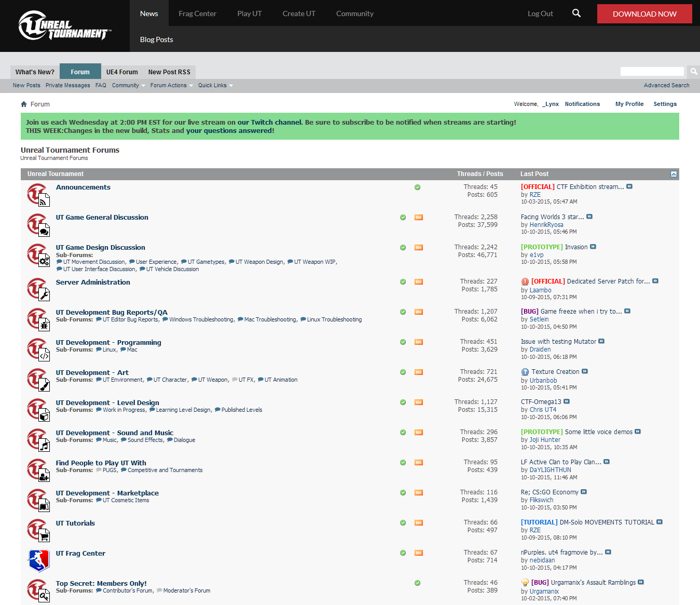
Task: Open the Play UT menu item
Action: click(250, 14)
